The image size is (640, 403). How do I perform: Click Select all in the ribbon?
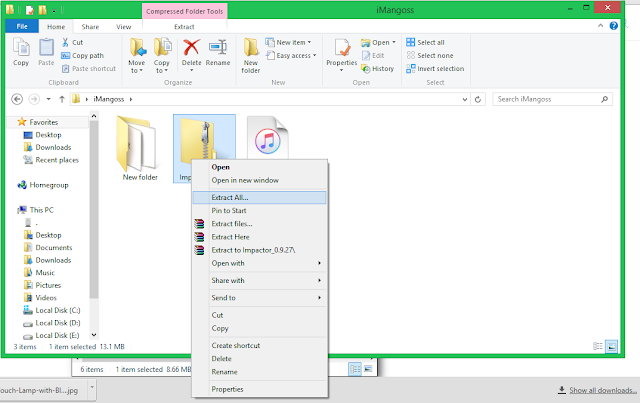pyautogui.click(x=425, y=42)
